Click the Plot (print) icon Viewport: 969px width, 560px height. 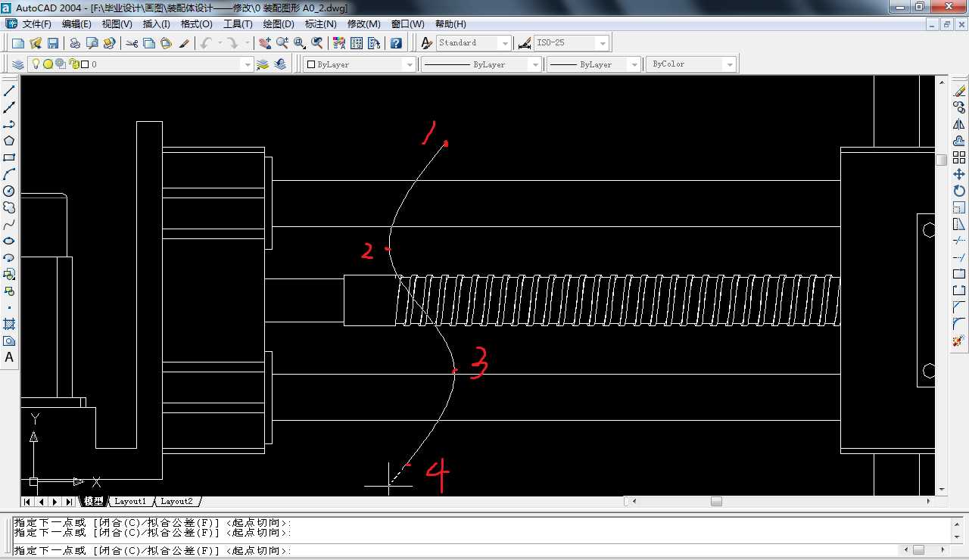click(75, 43)
